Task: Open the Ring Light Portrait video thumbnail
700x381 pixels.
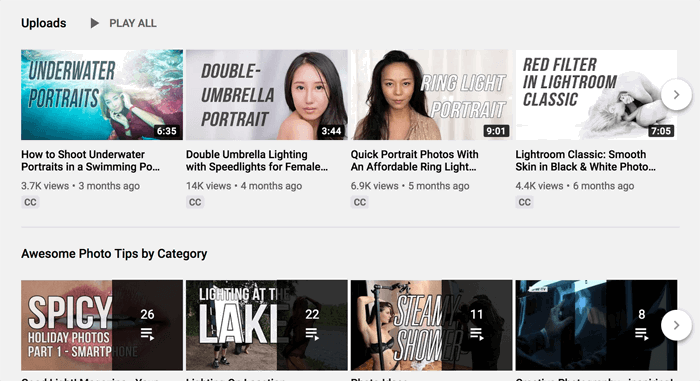Action: [431, 95]
